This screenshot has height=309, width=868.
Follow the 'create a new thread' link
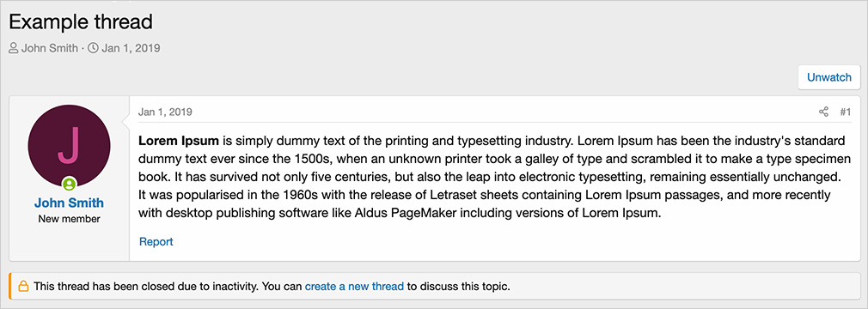pyautogui.click(x=354, y=287)
